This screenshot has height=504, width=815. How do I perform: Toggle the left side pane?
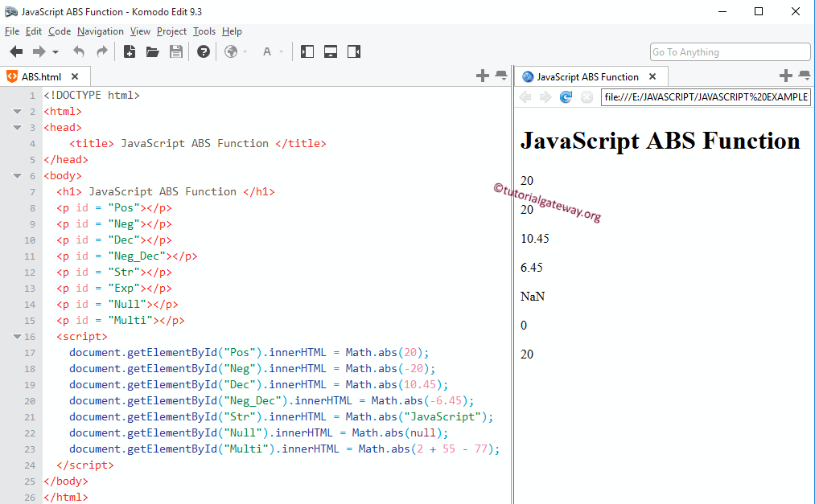(307, 52)
